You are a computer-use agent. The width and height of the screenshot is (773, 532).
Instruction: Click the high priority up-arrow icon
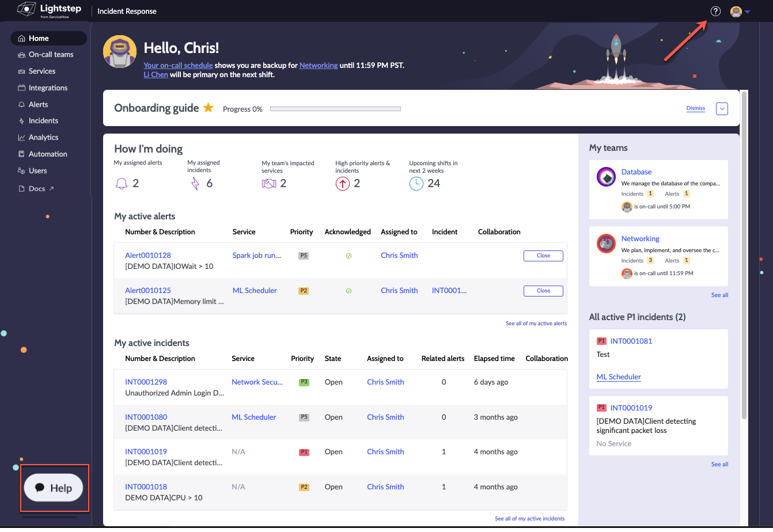click(x=342, y=184)
